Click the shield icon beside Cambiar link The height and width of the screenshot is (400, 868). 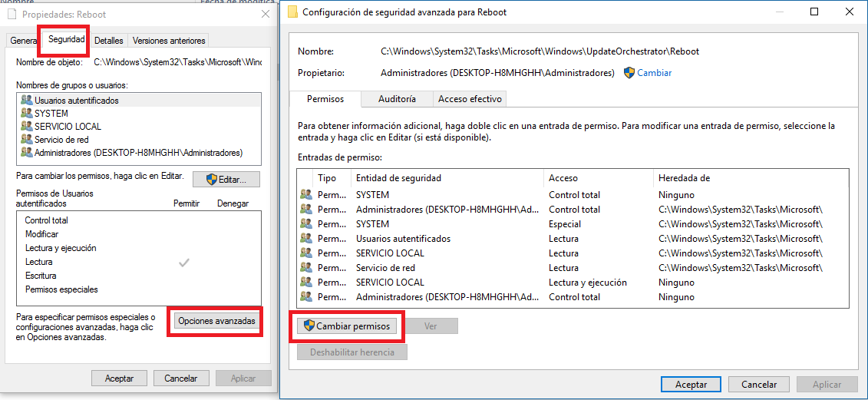(x=629, y=73)
